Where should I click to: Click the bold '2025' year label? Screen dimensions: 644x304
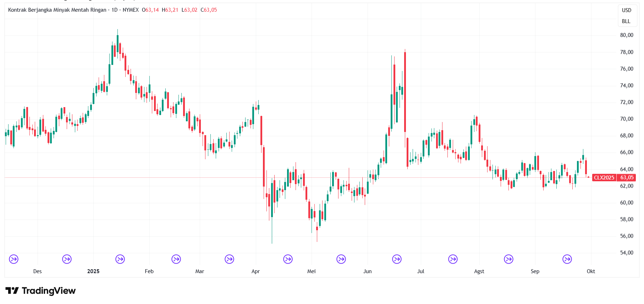pyautogui.click(x=93, y=271)
